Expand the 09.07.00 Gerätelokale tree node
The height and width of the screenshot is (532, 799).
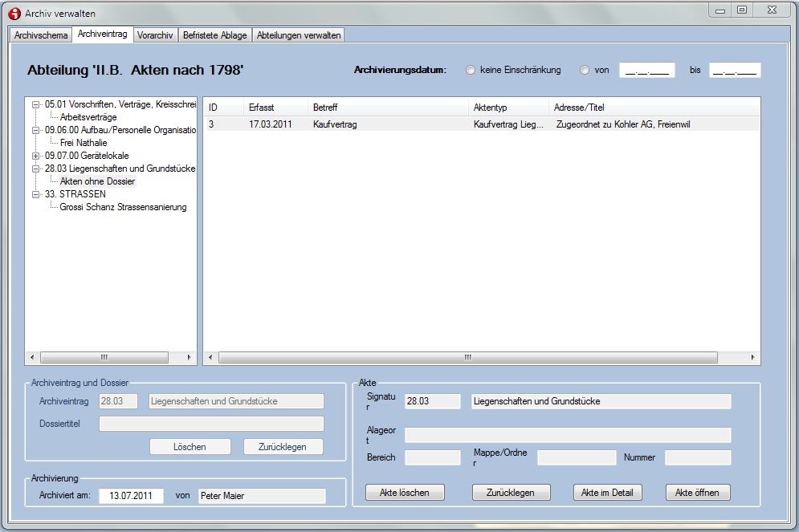tap(35, 156)
